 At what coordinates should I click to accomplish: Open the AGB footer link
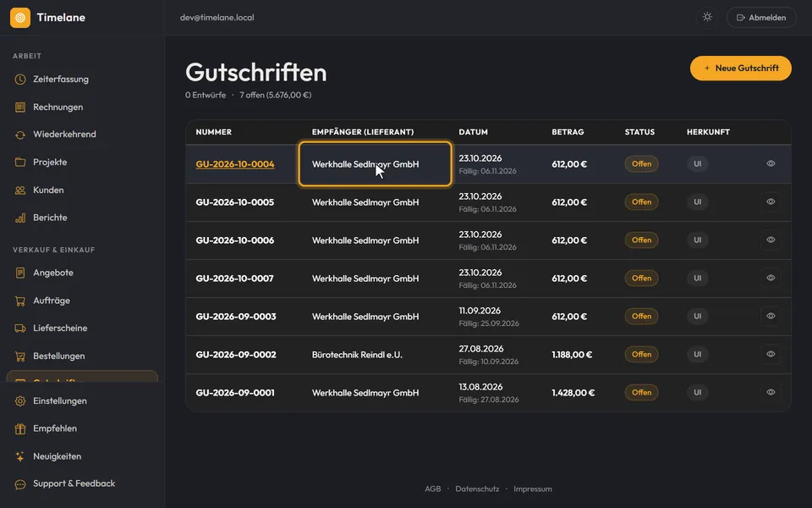pyautogui.click(x=433, y=489)
